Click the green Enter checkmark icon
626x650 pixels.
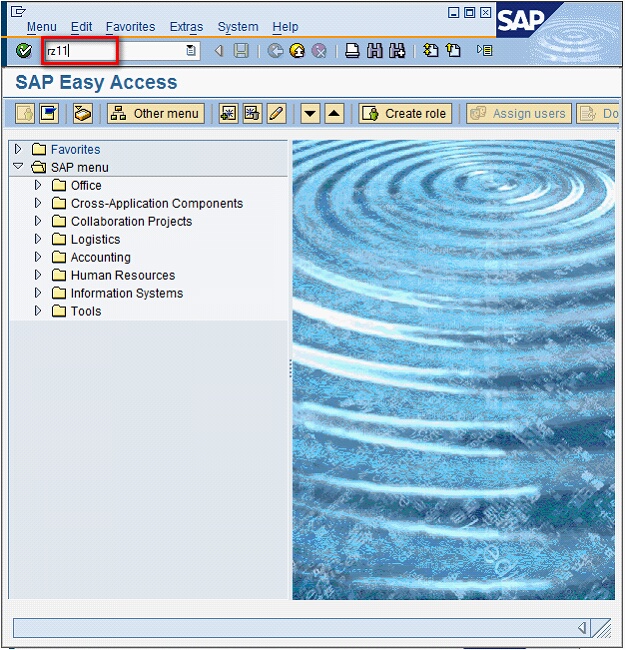[24, 51]
